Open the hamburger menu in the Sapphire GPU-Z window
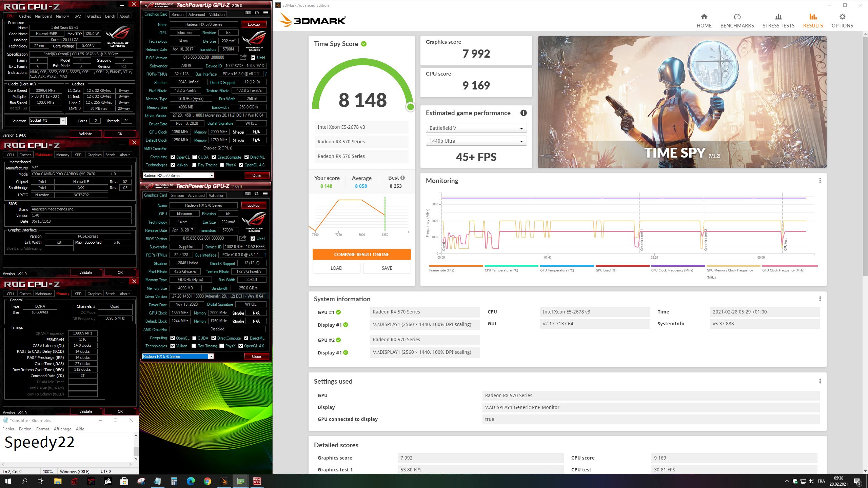The height and width of the screenshot is (488, 868). coord(265,194)
